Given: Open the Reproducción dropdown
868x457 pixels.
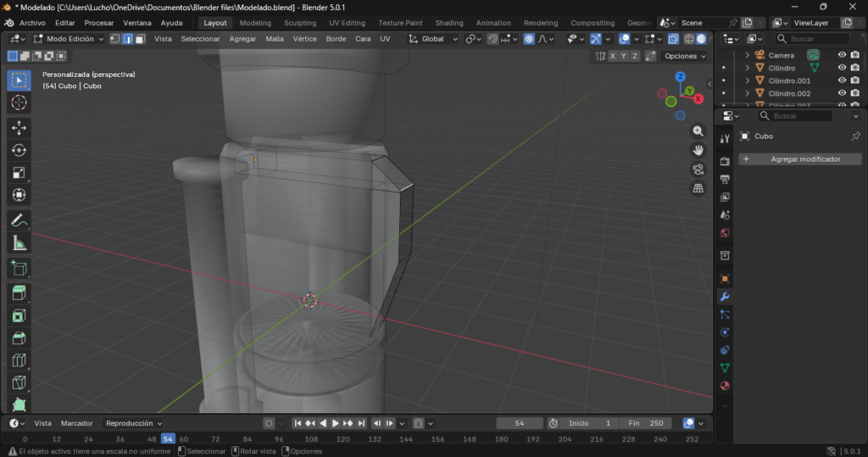Looking at the screenshot, I should pyautogui.click(x=133, y=423).
